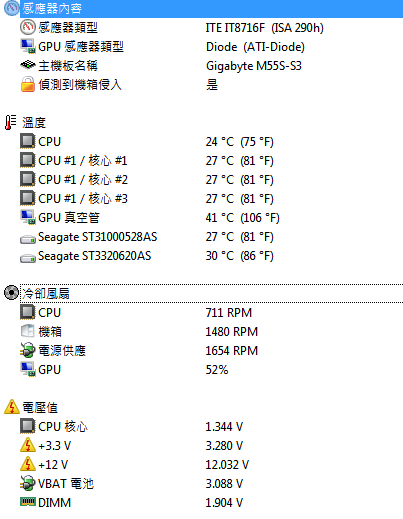Image resolution: width=403 pixels, height=519 pixels.
Task: Click the memory module icon beside DIMM
Action: [x=28, y=501]
